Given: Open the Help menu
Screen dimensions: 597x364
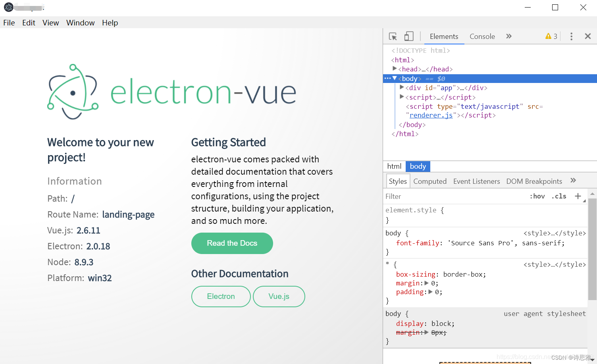Looking at the screenshot, I should click(x=110, y=23).
